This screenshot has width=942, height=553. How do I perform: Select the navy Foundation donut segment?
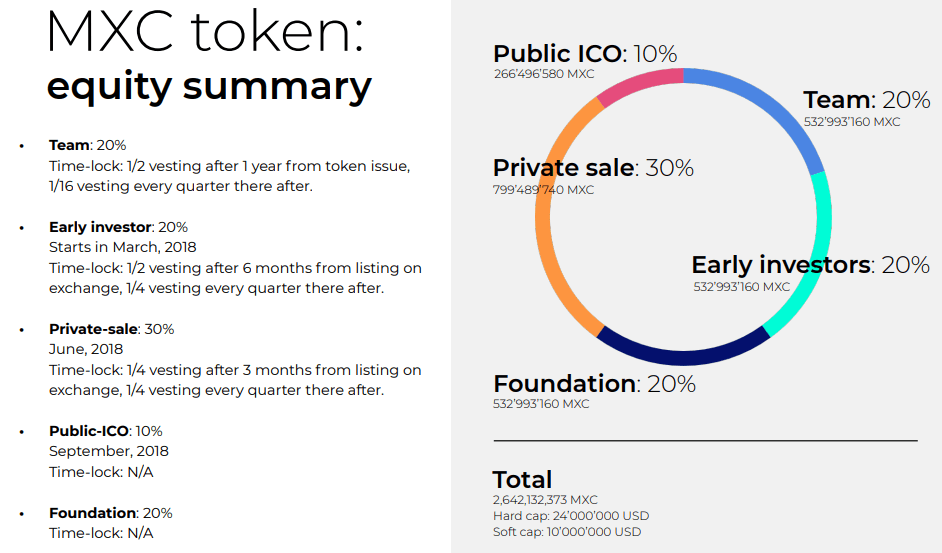[682, 351]
